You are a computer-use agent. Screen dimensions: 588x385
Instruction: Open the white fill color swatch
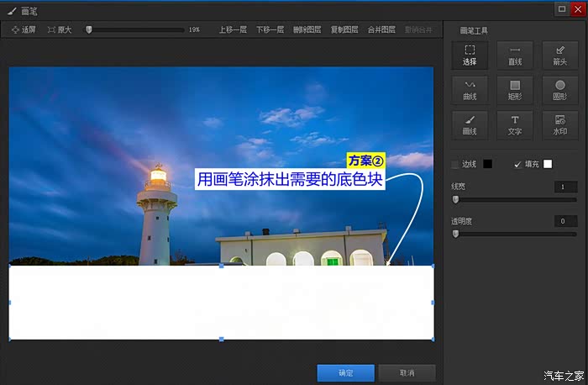pos(548,164)
